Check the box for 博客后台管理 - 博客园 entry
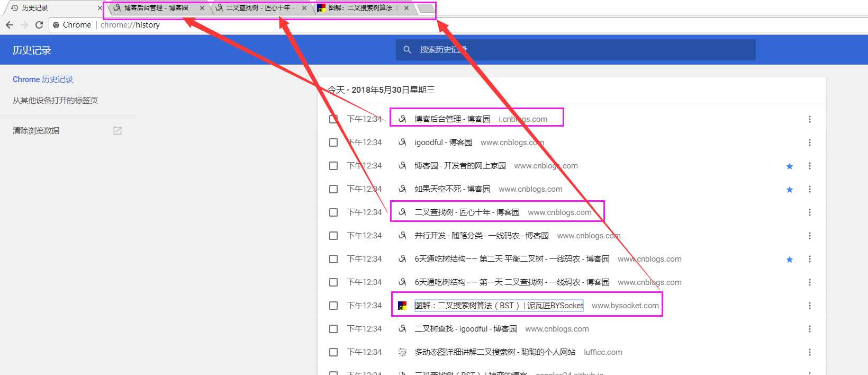 333,119
